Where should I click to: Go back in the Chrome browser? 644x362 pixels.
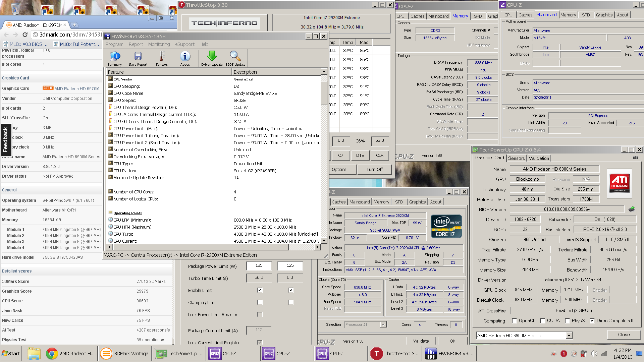[x=6, y=35]
